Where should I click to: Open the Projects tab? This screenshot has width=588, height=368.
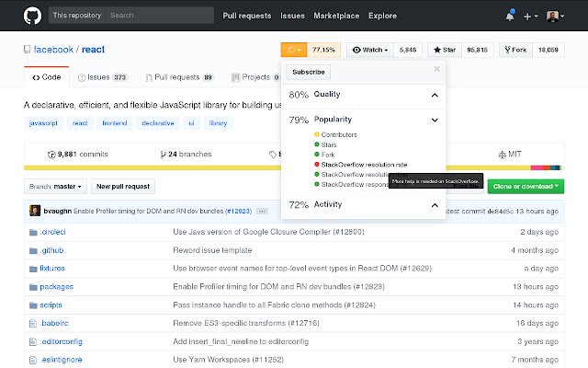255,77
